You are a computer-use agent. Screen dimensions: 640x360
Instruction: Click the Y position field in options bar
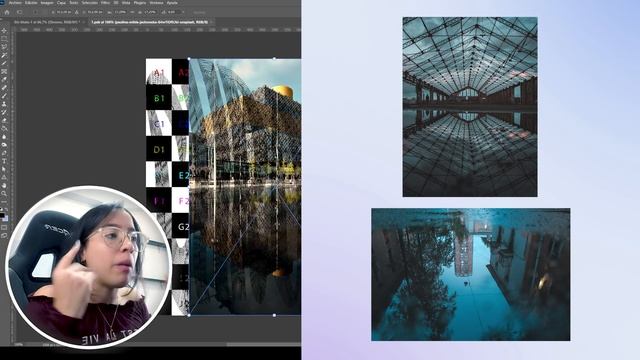click(94, 12)
